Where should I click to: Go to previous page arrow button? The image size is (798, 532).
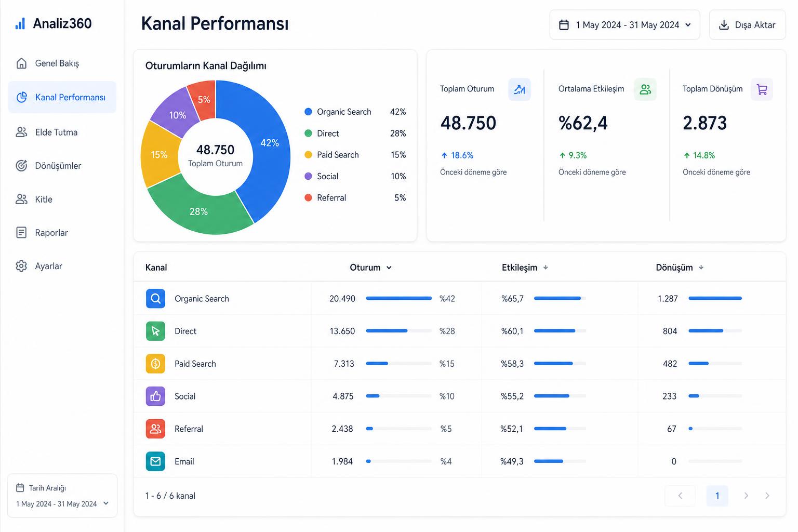coord(680,496)
